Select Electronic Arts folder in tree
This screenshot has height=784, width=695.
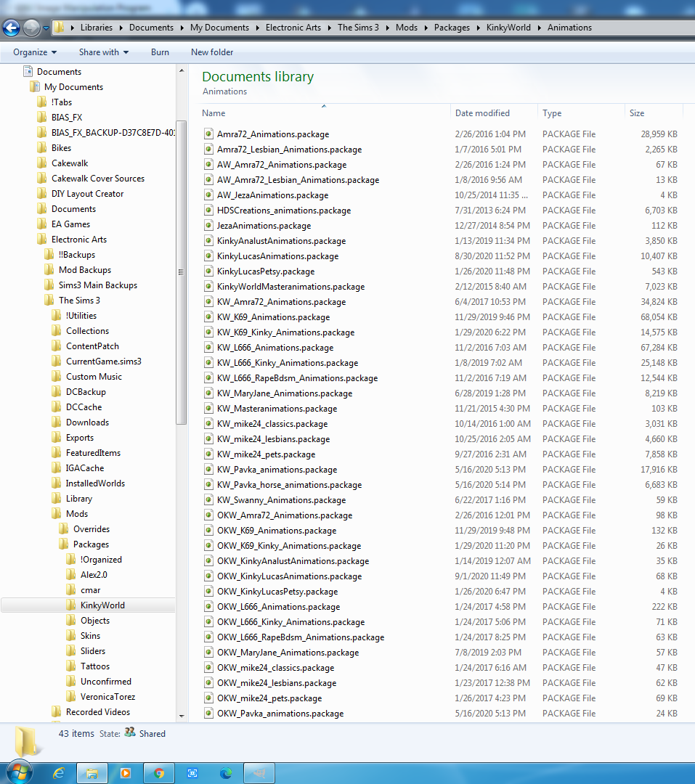point(79,240)
